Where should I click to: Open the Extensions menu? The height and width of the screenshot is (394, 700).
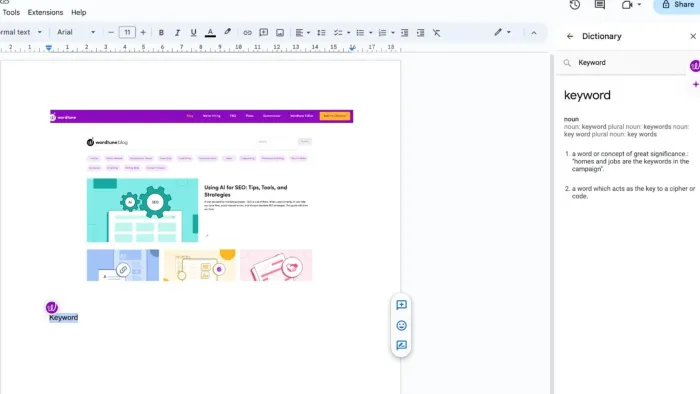pyautogui.click(x=45, y=12)
